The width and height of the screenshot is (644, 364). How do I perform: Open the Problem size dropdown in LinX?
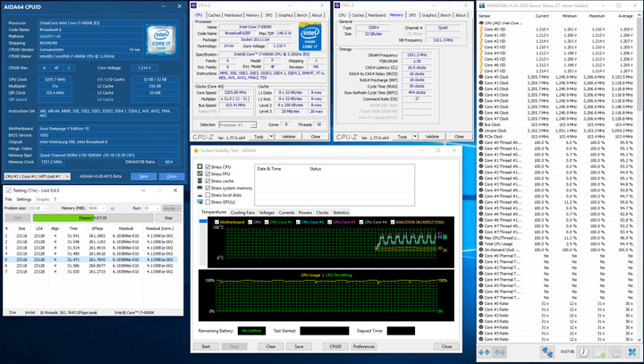coord(39,207)
